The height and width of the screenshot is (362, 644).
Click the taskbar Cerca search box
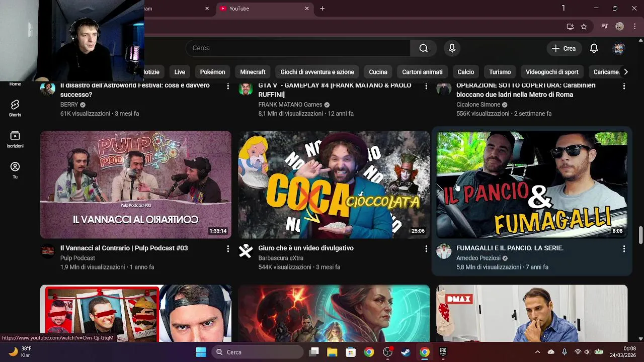tap(258, 352)
